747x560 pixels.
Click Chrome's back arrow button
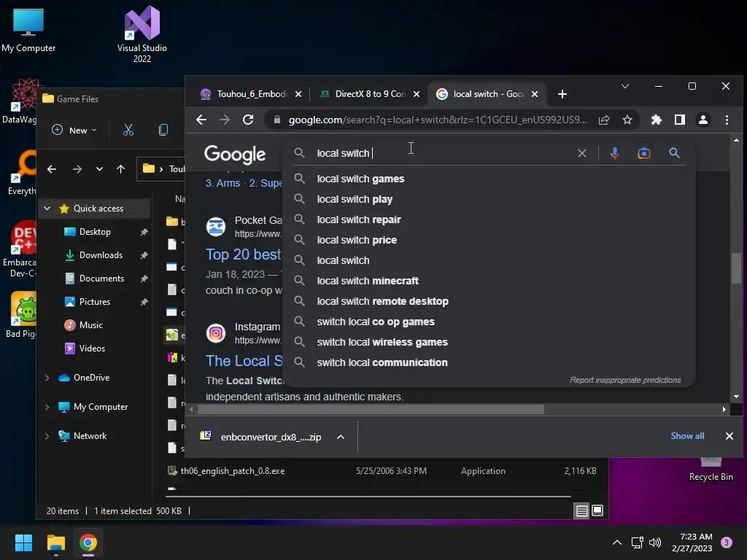(x=201, y=120)
